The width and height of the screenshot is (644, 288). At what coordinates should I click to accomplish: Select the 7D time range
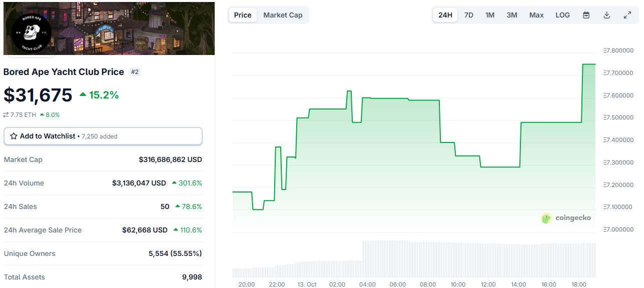click(x=468, y=15)
